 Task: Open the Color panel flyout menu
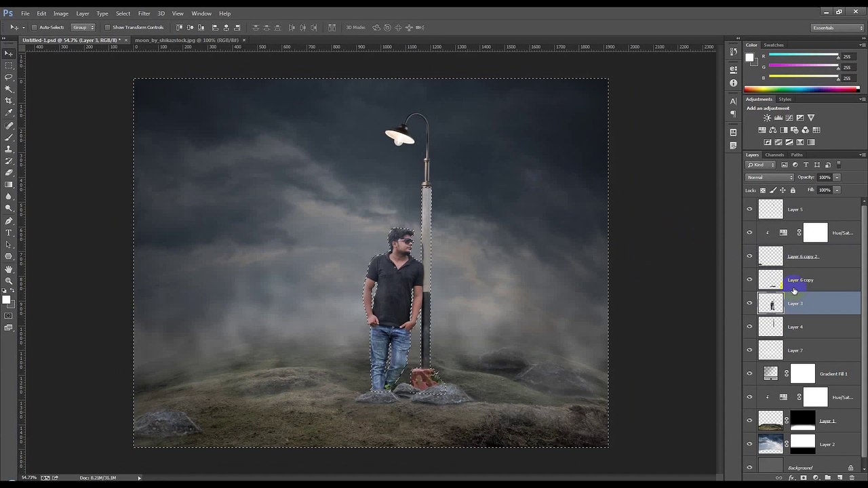(862, 45)
